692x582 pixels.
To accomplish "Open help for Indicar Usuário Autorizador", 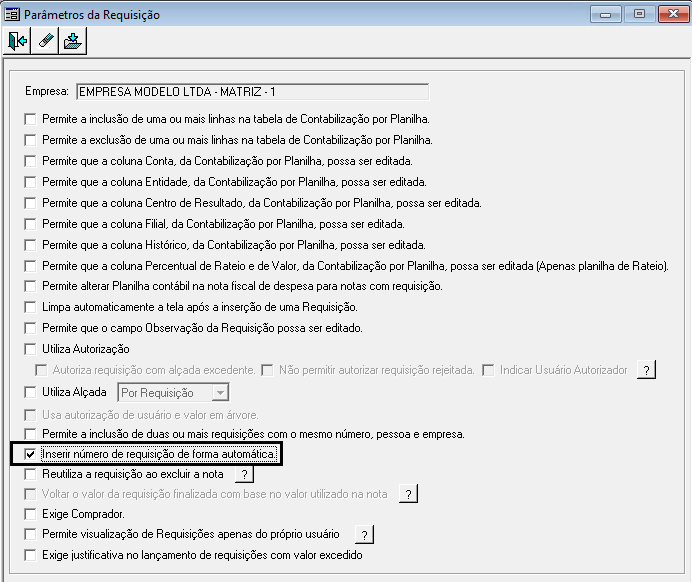I will 646,370.
